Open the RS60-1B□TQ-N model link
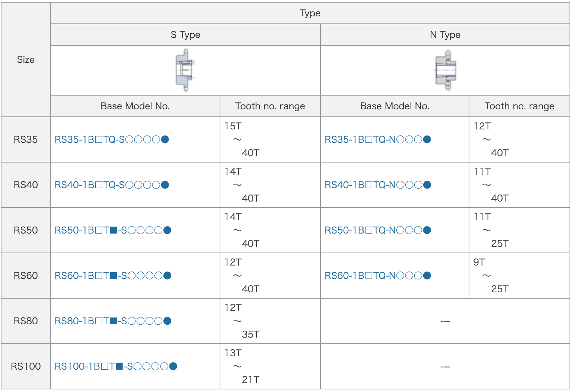The height and width of the screenshot is (392, 574). click(x=378, y=276)
